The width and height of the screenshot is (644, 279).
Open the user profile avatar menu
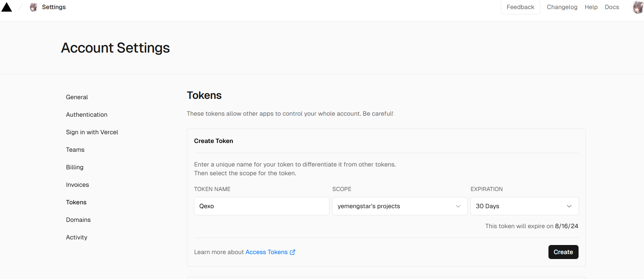(638, 7)
